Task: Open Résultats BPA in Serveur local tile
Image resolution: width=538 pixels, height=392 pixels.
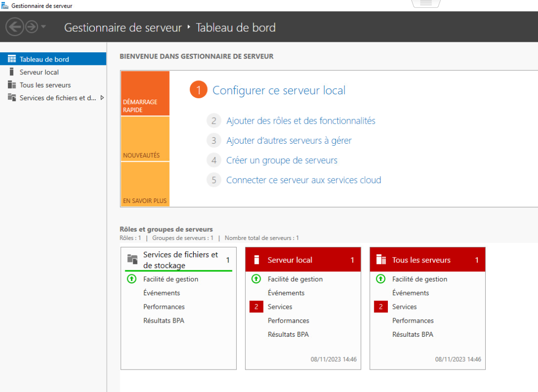Action: (x=288, y=334)
